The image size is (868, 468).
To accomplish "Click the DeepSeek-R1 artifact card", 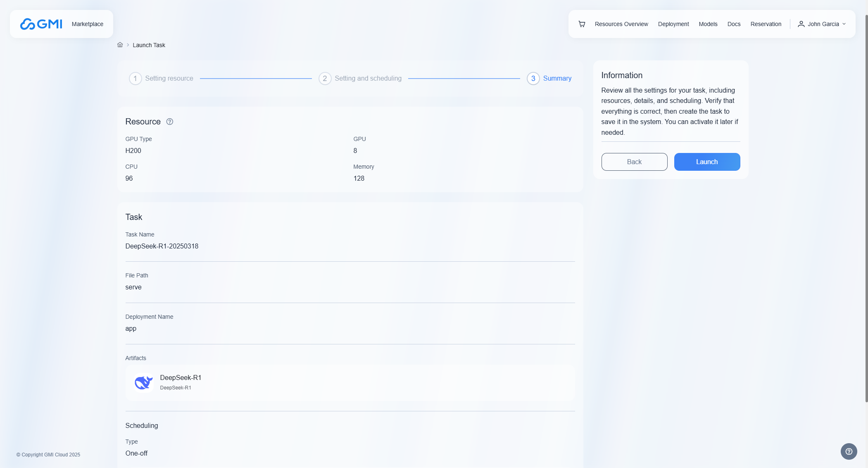I will coord(350,382).
